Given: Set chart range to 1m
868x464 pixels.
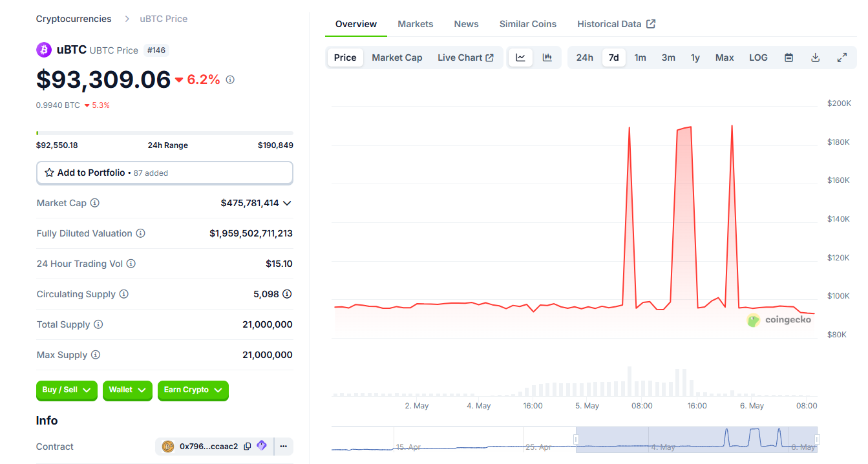Looking at the screenshot, I should click(x=640, y=58).
